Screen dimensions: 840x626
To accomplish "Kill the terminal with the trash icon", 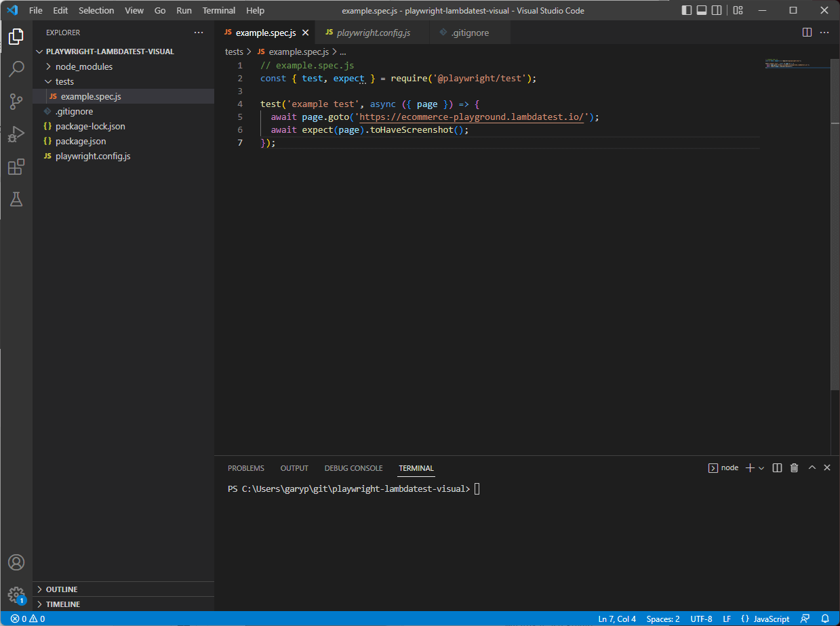I will (x=794, y=467).
